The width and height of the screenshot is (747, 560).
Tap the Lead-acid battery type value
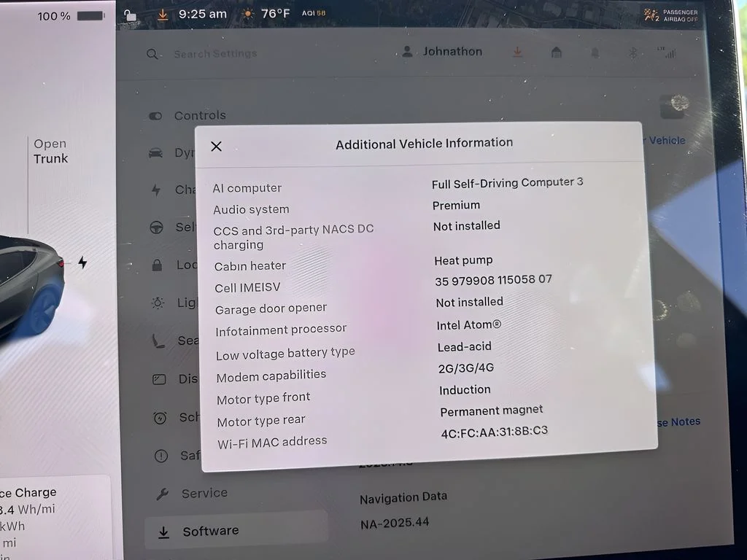[x=465, y=346]
